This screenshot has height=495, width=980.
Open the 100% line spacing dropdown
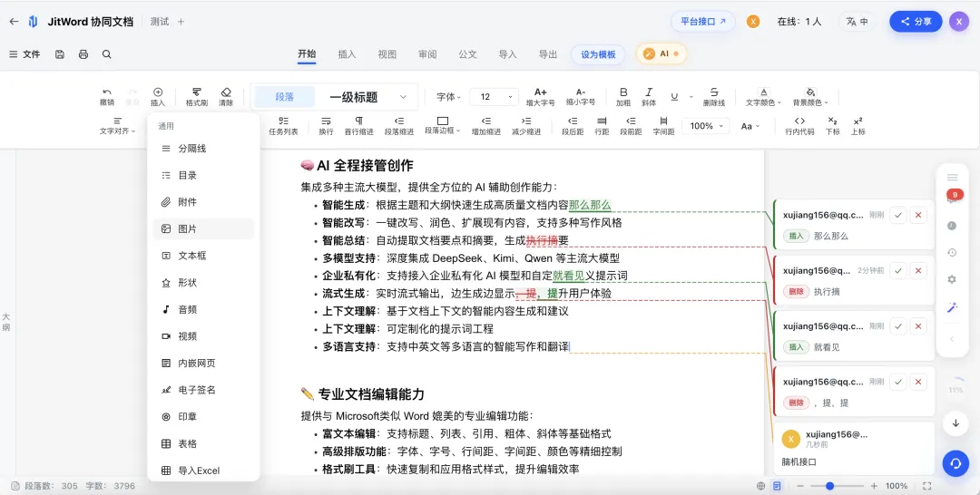[705, 126]
